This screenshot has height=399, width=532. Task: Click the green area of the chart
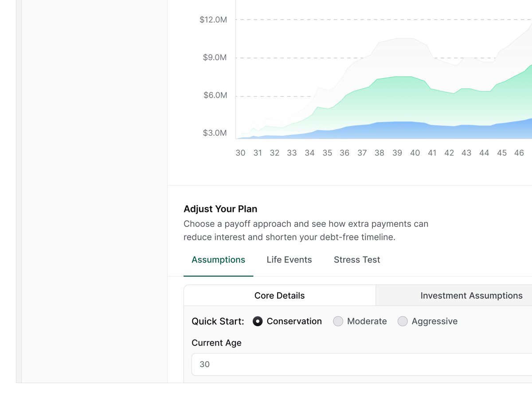[399, 100]
